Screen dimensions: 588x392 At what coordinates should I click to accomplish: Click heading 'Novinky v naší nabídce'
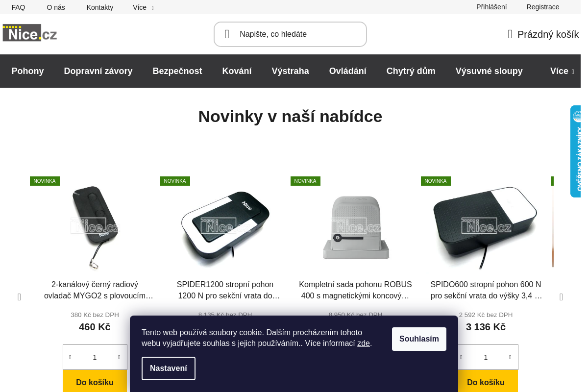(x=290, y=116)
